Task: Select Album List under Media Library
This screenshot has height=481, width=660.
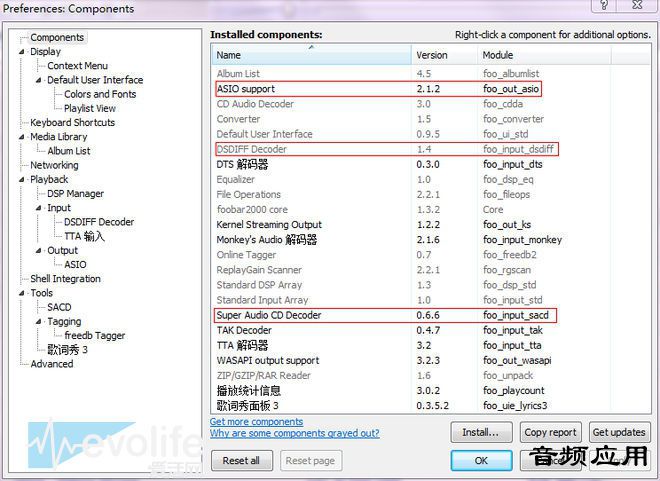Action: pyautogui.click(x=69, y=151)
